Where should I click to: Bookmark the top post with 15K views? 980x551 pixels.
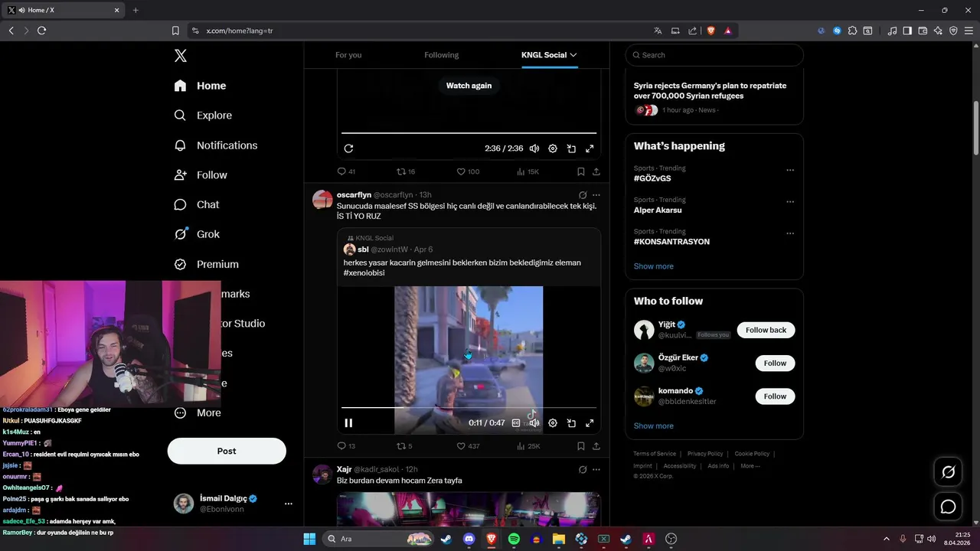click(581, 171)
